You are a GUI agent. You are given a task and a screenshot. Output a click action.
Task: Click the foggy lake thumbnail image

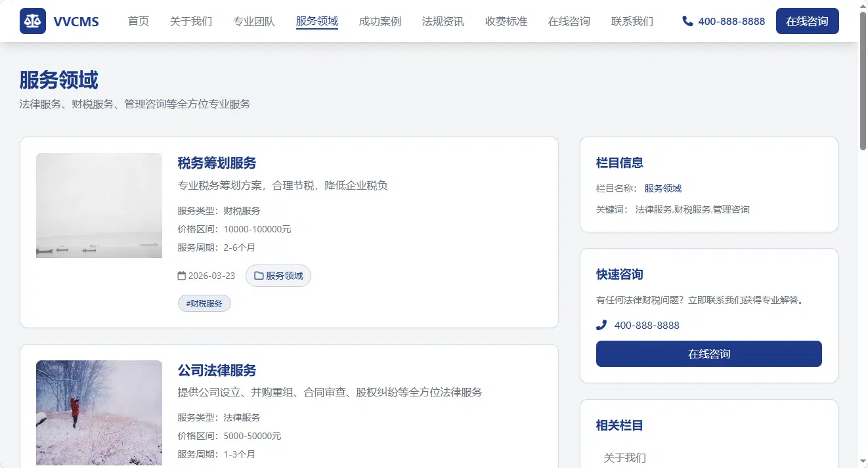[99, 205]
